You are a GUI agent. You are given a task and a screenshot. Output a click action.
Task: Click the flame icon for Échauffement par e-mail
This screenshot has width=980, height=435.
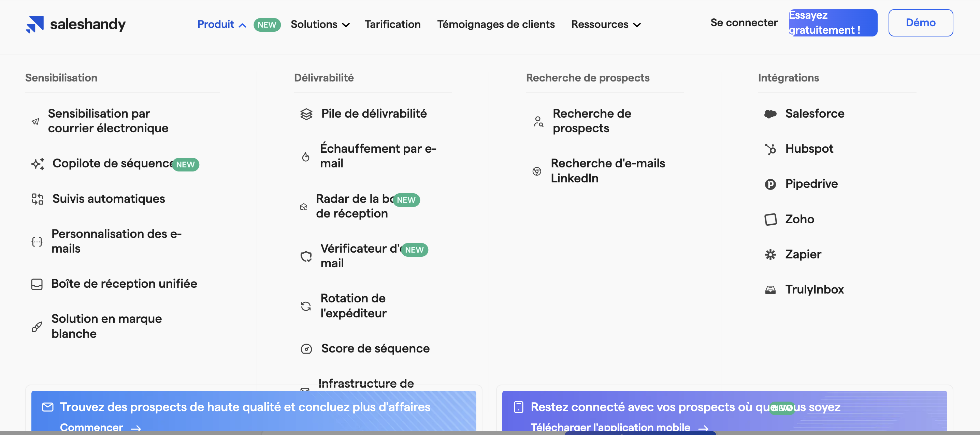(x=305, y=156)
